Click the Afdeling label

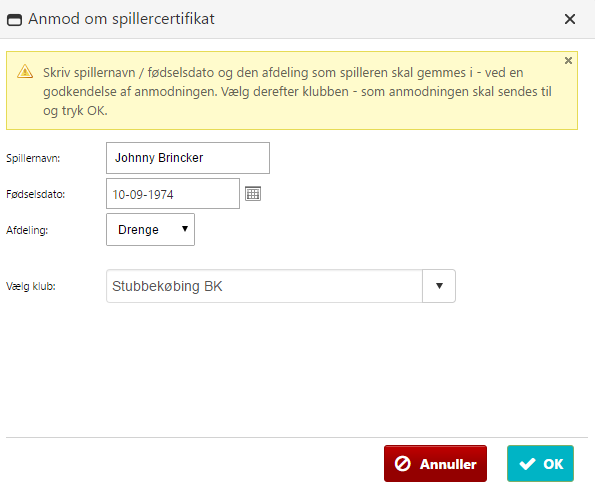pos(27,230)
